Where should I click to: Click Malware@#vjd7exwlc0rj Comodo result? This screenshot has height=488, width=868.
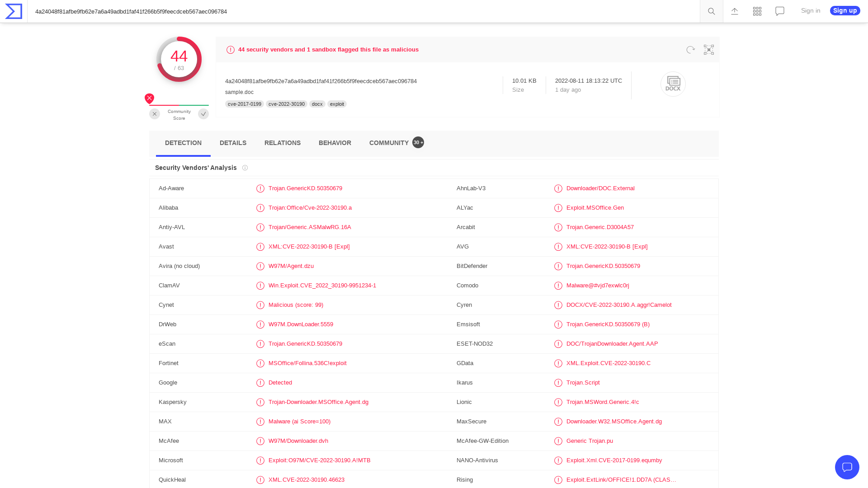598,286
